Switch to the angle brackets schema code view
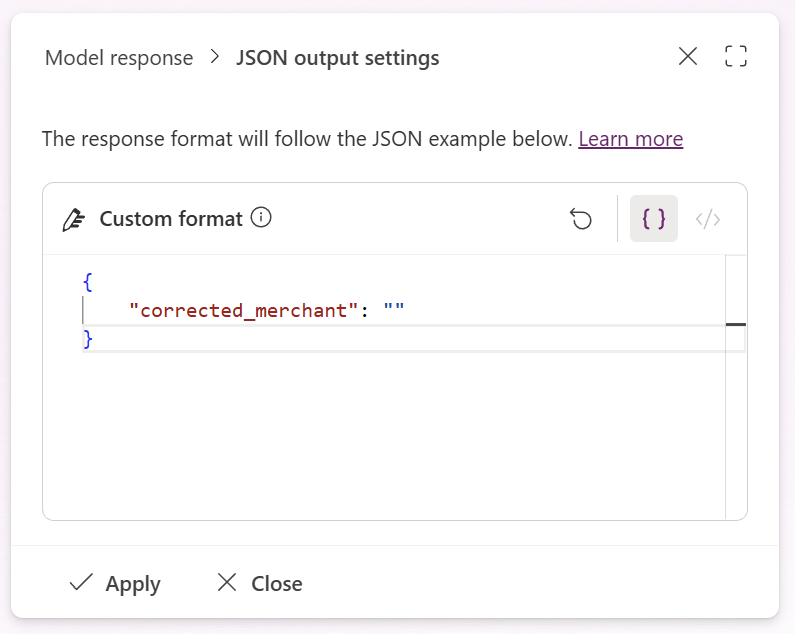This screenshot has height=634, width=795. [708, 219]
